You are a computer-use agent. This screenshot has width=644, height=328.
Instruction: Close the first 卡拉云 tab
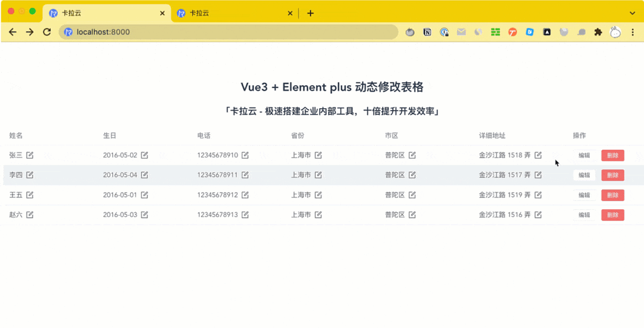coord(162,13)
